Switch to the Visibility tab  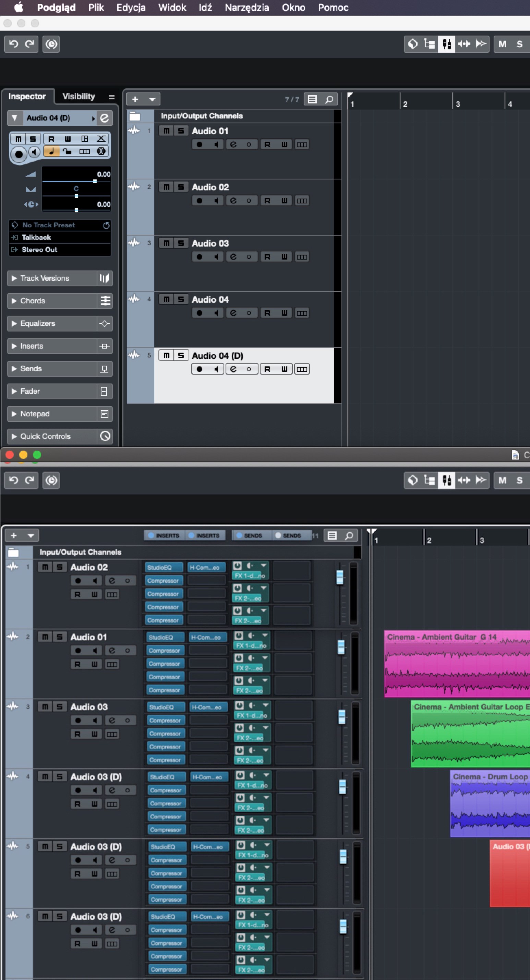pyautogui.click(x=79, y=97)
